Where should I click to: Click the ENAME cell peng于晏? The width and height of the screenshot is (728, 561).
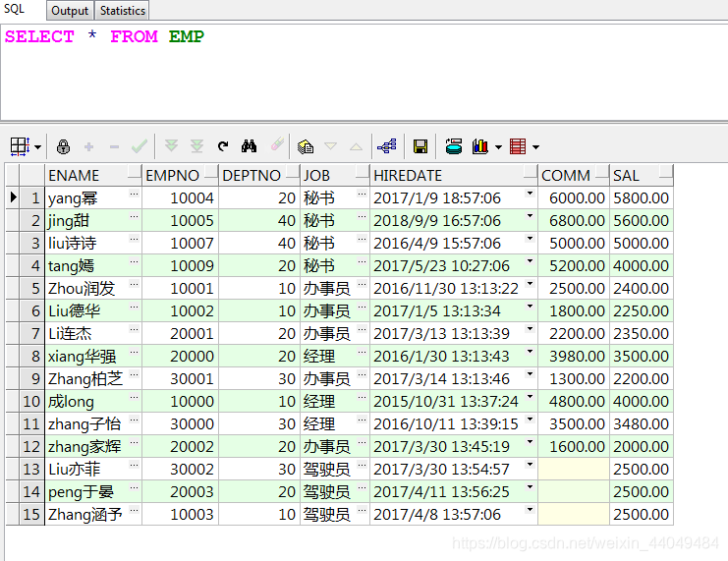(x=93, y=492)
